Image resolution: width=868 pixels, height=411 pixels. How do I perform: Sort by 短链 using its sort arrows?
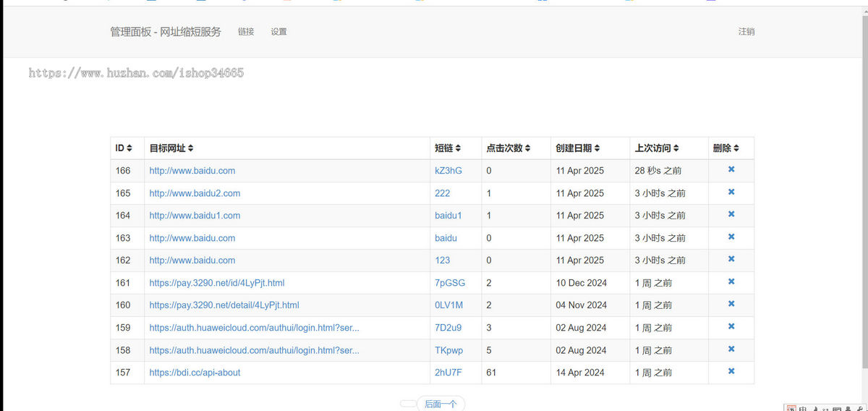click(458, 148)
